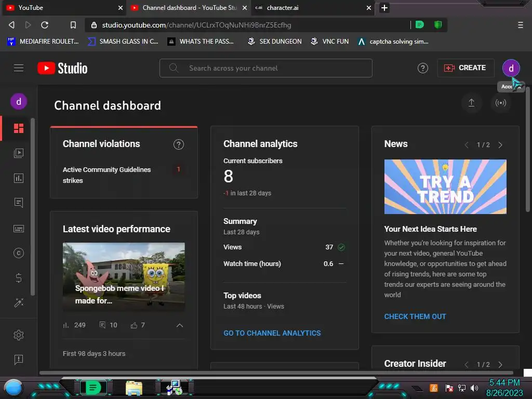The width and height of the screenshot is (532, 399).
Task: Click the browser back arrow
Action: [11, 25]
